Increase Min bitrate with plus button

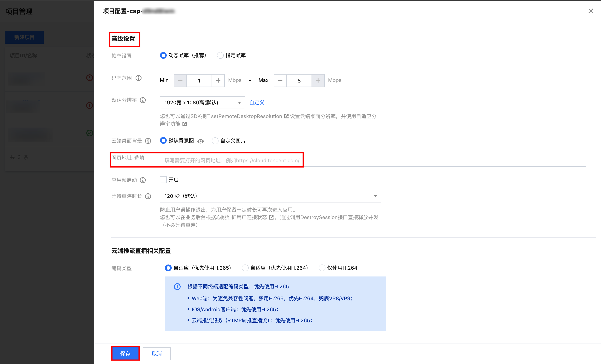(218, 80)
